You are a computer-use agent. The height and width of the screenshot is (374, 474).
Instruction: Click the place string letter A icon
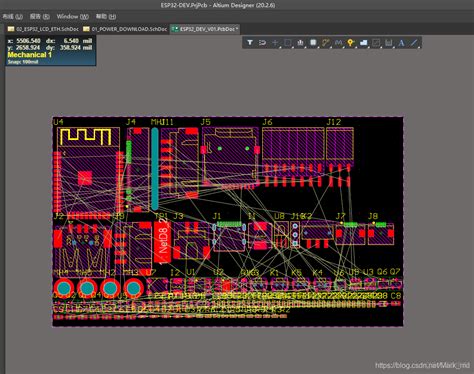point(401,43)
